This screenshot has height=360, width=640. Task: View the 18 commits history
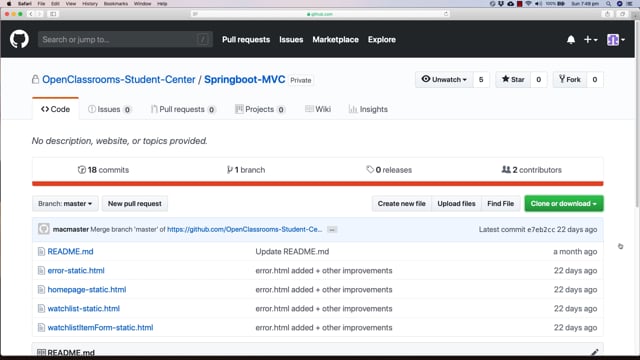(104, 170)
